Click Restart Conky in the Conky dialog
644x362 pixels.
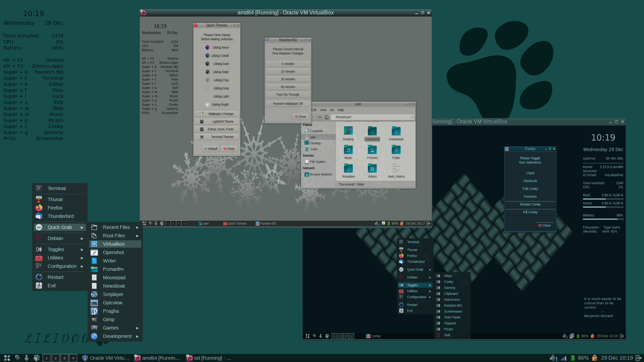tap(530, 204)
